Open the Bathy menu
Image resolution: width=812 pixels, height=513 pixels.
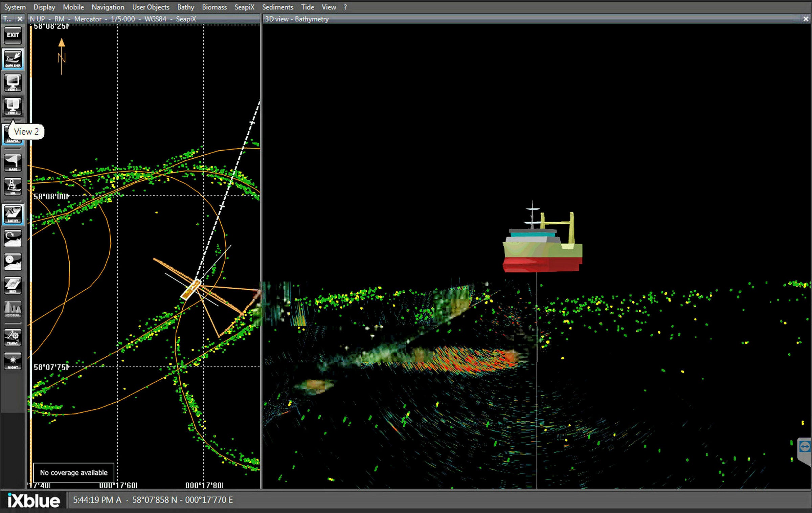coord(185,7)
